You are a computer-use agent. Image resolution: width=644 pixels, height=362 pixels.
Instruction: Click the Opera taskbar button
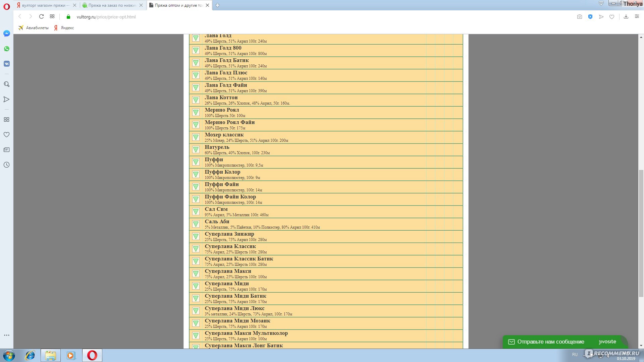tap(92, 355)
